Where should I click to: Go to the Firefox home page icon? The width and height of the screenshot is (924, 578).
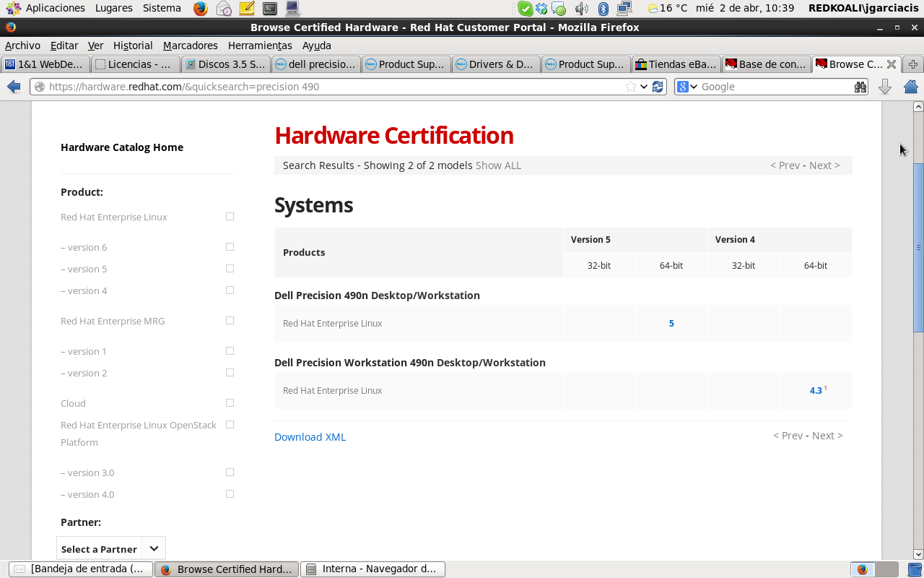910,87
